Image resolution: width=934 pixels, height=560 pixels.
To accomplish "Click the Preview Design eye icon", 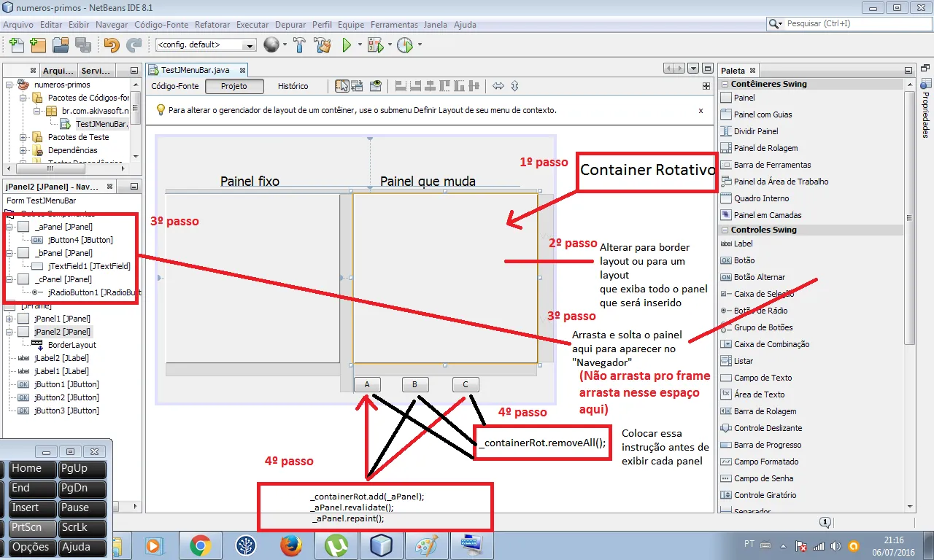I will [376, 86].
